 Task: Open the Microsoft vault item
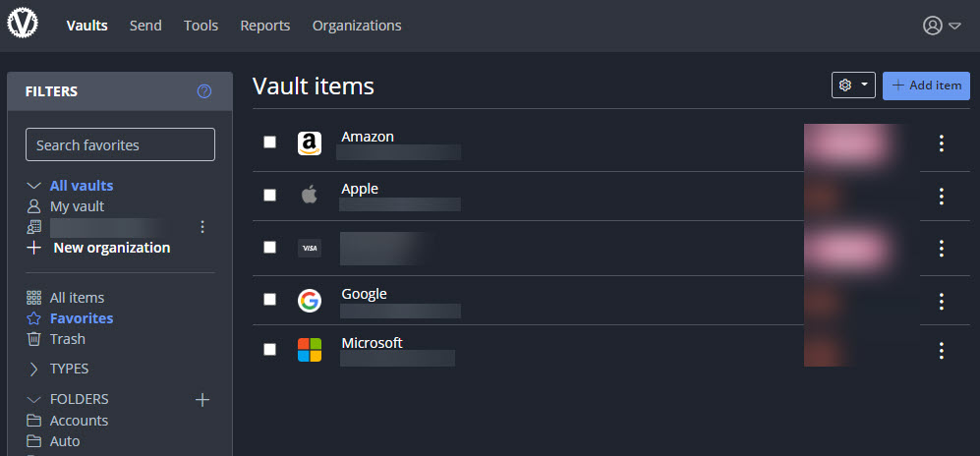[372, 343]
